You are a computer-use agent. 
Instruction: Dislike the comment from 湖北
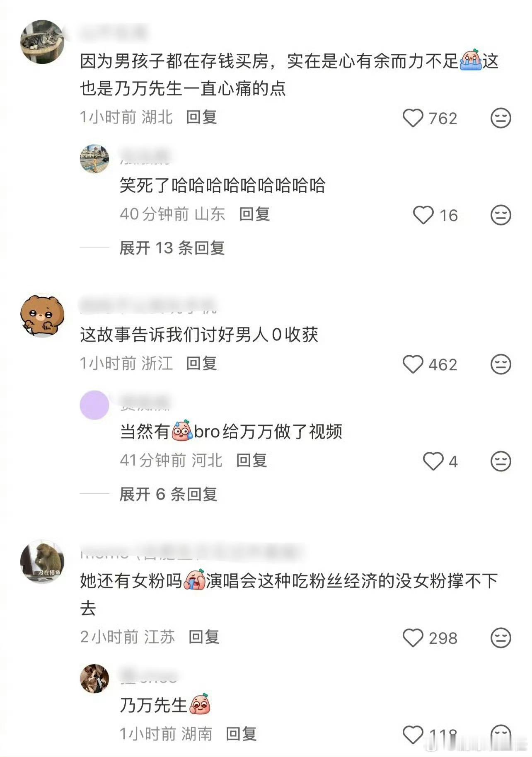pos(501,118)
